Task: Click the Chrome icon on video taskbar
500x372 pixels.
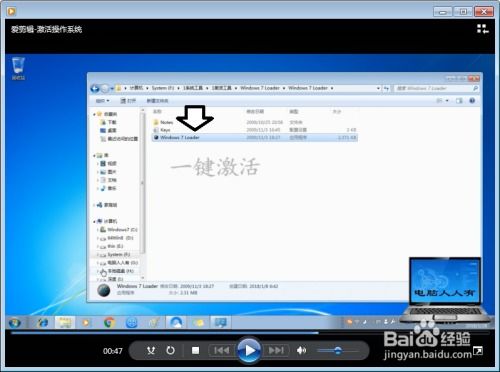Action: (x=109, y=322)
